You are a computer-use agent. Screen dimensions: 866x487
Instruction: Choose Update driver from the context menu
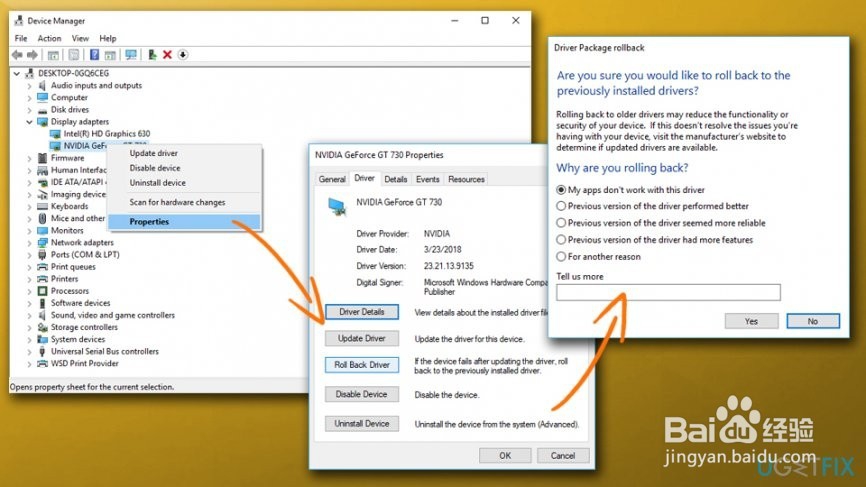point(154,153)
